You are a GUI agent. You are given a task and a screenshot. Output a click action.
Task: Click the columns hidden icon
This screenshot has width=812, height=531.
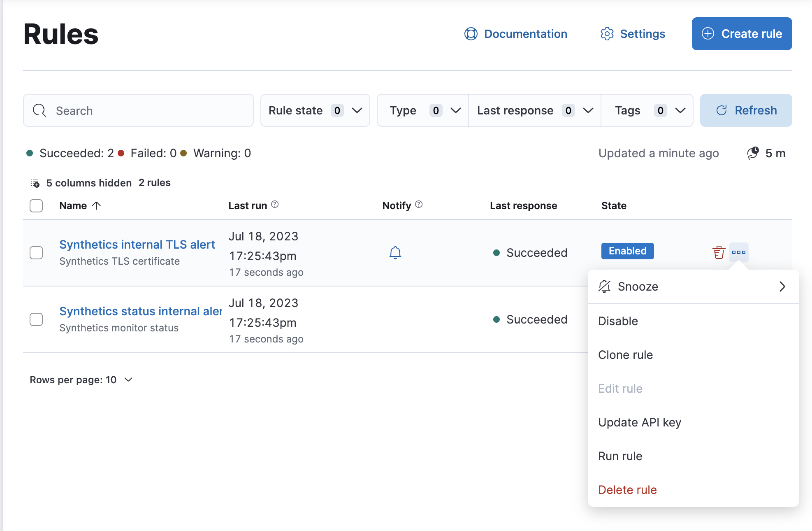click(35, 183)
